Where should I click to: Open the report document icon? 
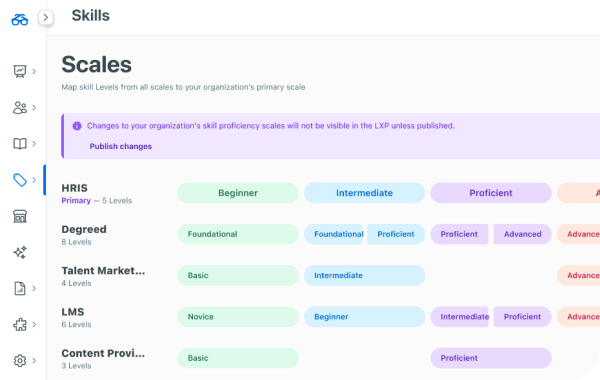20,288
